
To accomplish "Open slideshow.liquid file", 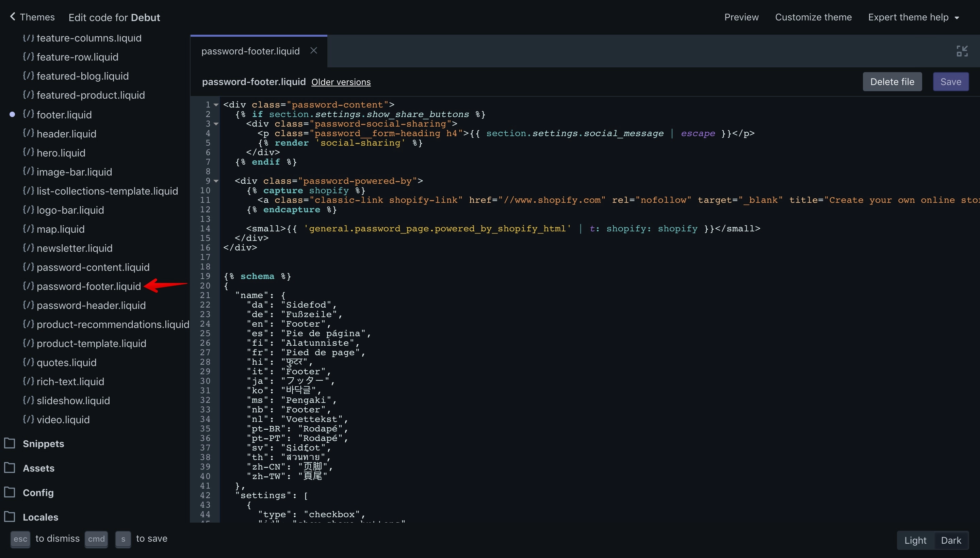I will 73,401.
